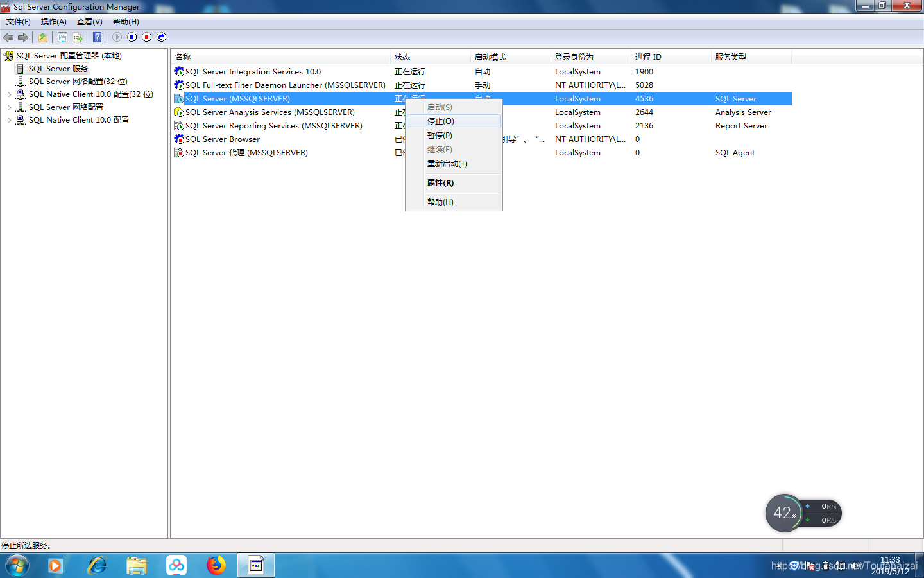Open the 查看(V) menu
Viewport: 924px width, 578px height.
90,22
